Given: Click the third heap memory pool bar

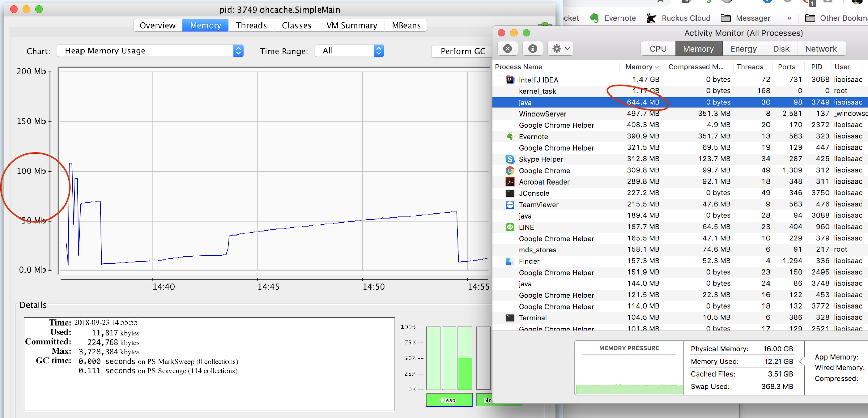Looking at the screenshot, I should click(465, 358).
